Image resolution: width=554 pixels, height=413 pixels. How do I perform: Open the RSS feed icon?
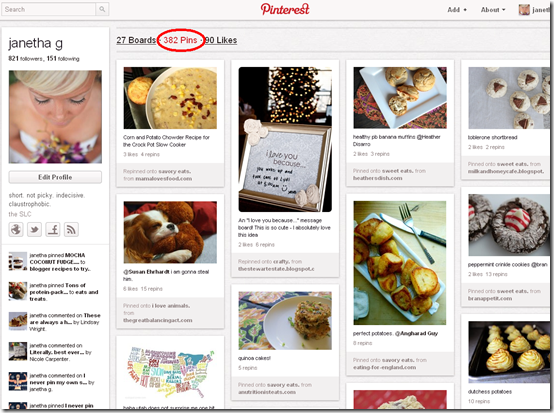pyautogui.click(x=71, y=230)
